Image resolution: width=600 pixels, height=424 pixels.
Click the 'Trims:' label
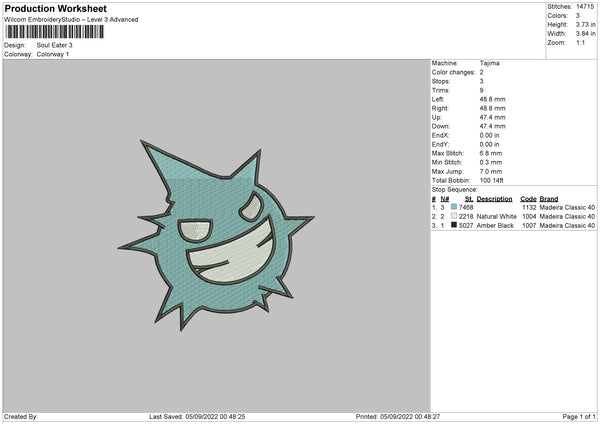440,90
